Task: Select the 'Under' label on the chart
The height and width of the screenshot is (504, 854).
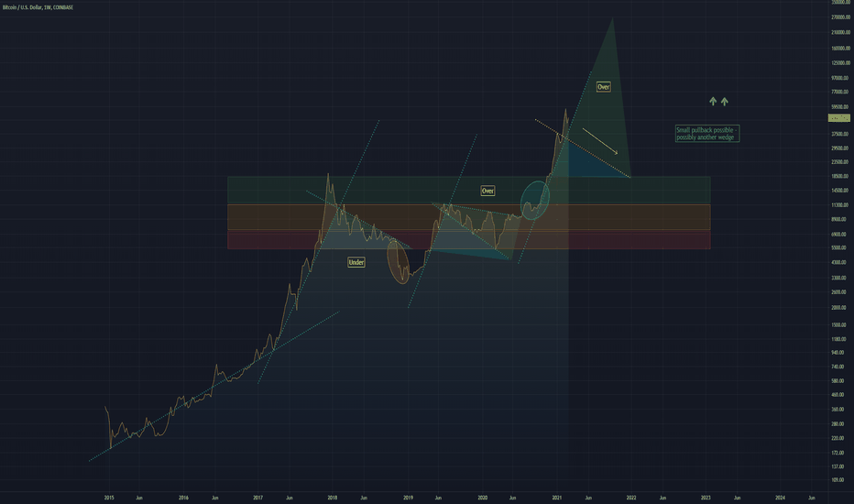Action: (x=356, y=263)
